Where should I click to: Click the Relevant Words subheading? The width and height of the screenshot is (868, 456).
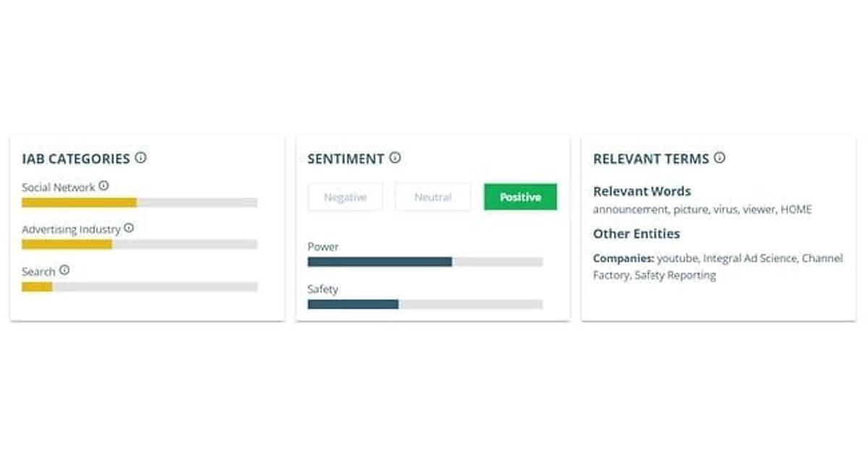[x=642, y=192]
